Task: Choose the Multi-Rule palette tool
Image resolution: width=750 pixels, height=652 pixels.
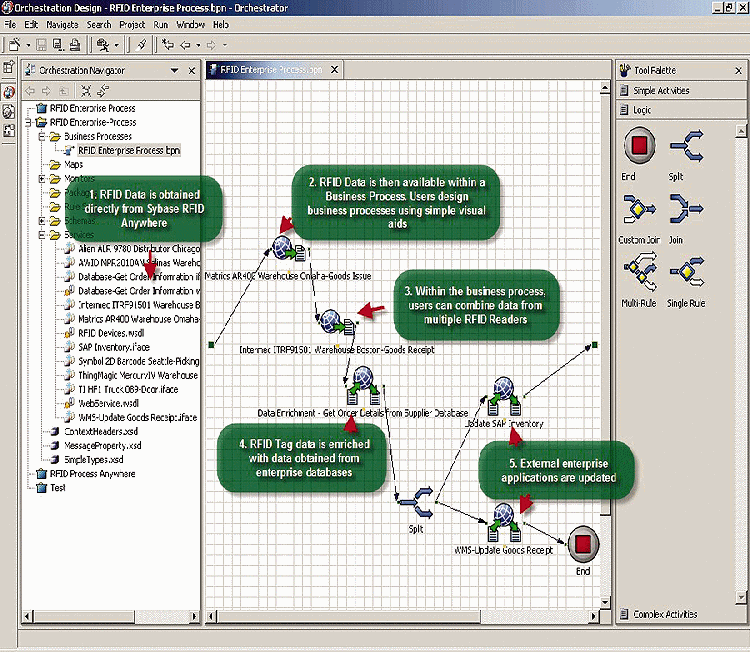Action: tap(640, 272)
